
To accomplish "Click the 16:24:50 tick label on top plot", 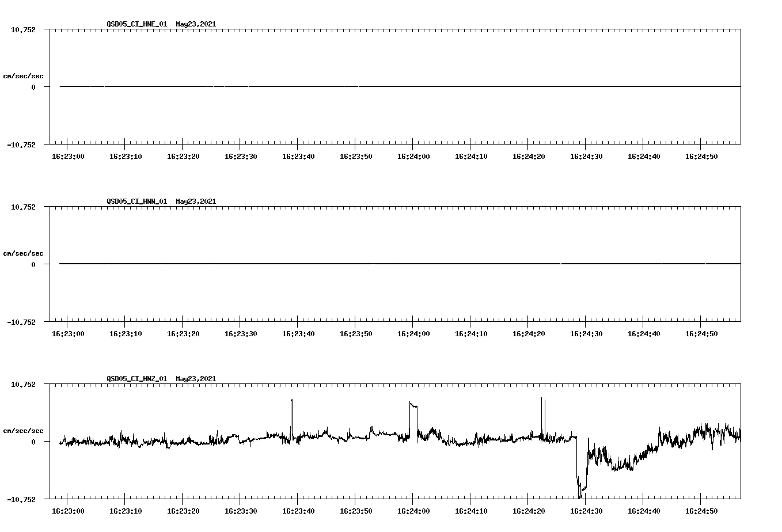I will pos(701,155).
